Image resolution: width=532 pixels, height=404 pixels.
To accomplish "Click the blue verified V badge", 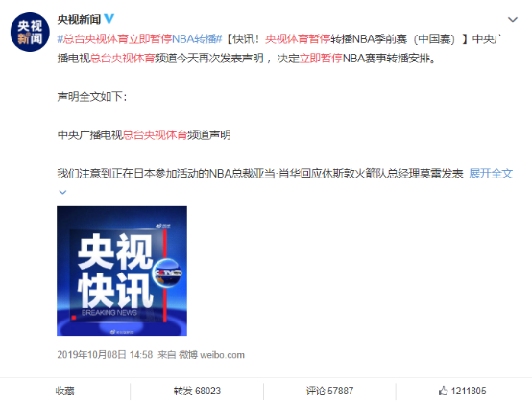I will (x=109, y=19).
